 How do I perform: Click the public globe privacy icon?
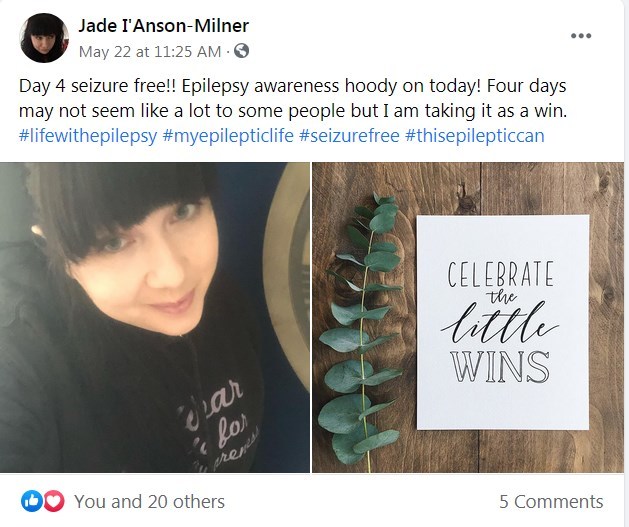(x=241, y=51)
